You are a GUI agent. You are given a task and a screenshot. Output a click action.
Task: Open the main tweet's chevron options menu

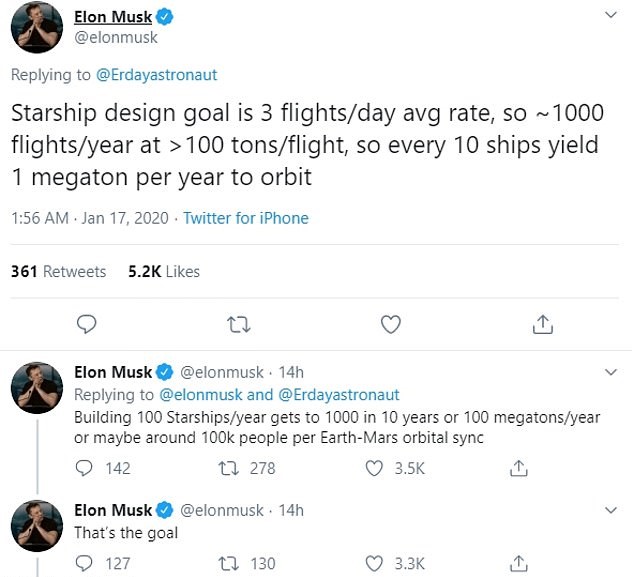click(611, 15)
